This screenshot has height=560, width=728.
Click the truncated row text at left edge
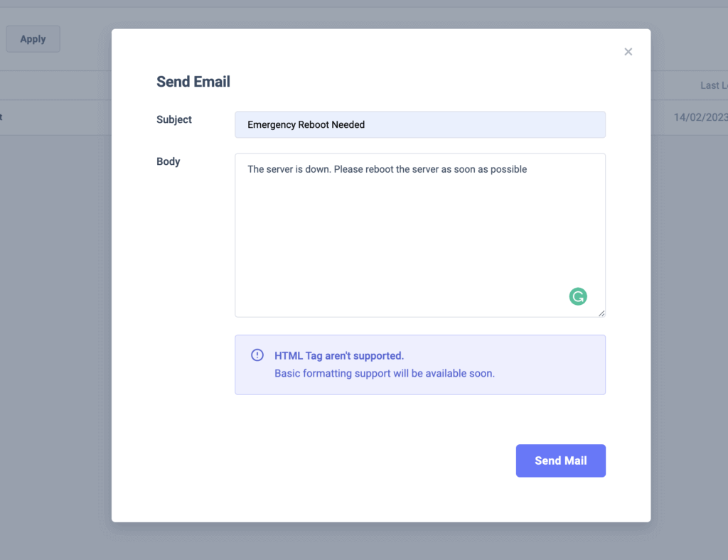click(x=1, y=117)
